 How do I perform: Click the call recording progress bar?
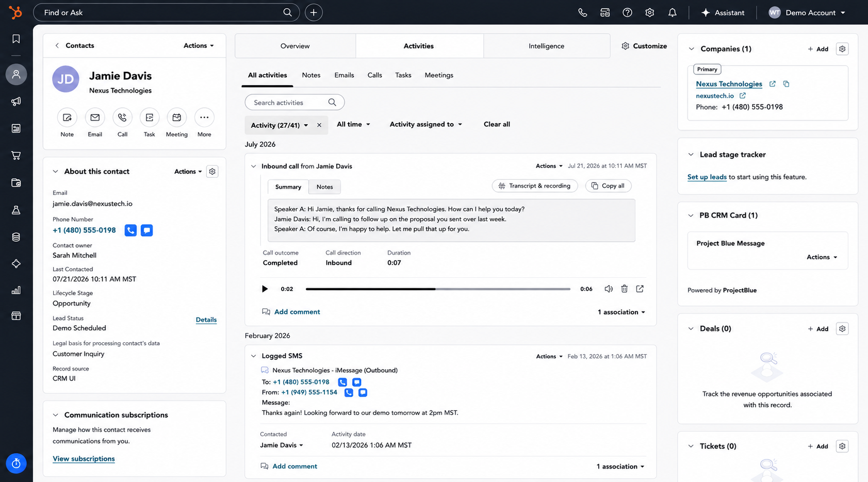[x=438, y=289]
